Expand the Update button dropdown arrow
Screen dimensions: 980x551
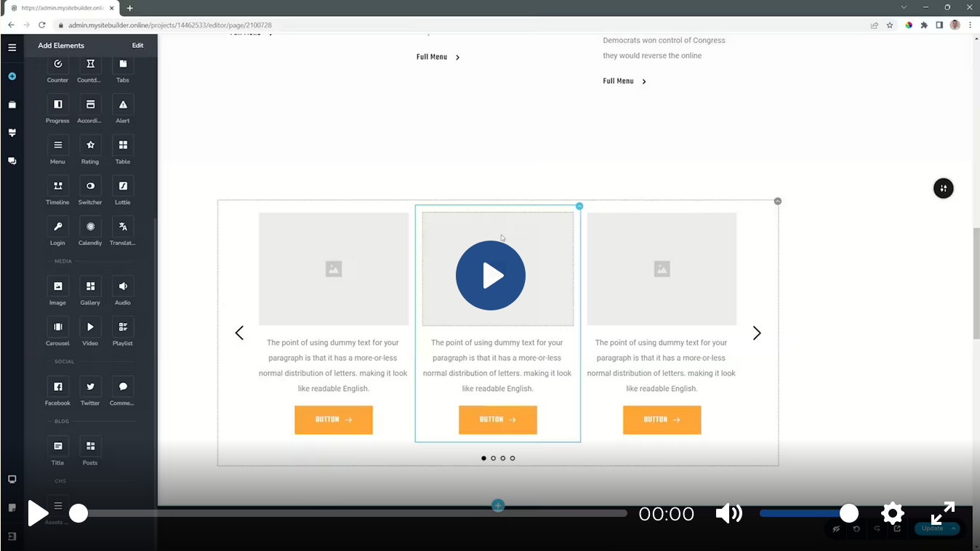pos(953,528)
